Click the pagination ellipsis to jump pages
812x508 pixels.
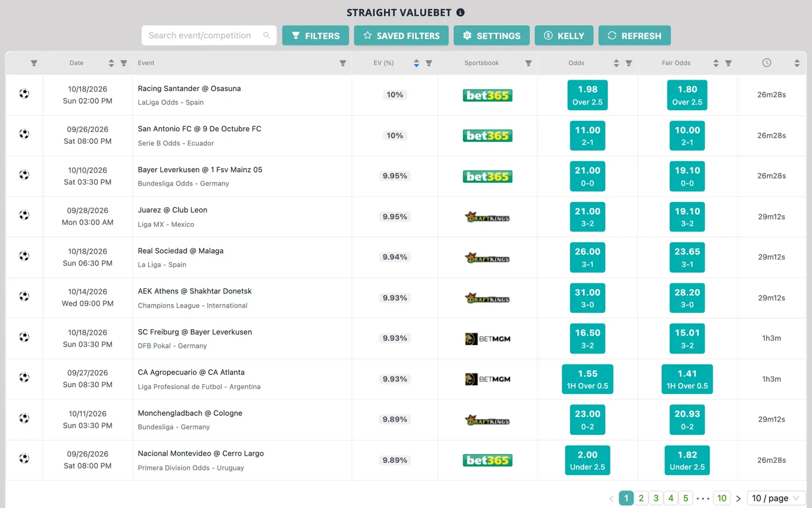[x=703, y=498]
